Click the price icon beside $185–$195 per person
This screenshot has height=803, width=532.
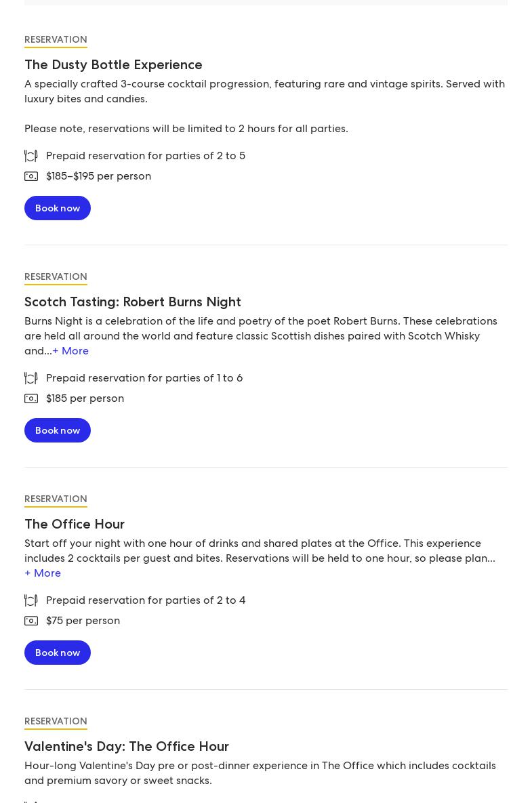pyautogui.click(x=31, y=176)
